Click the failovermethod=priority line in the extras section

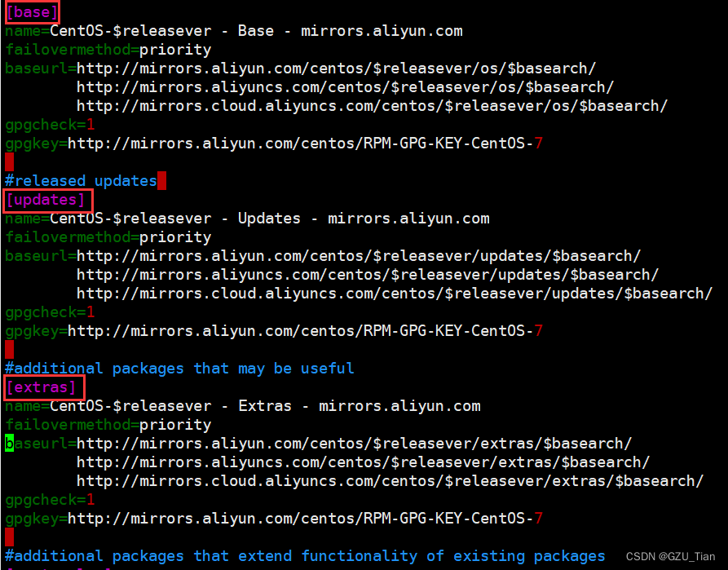[x=108, y=425]
